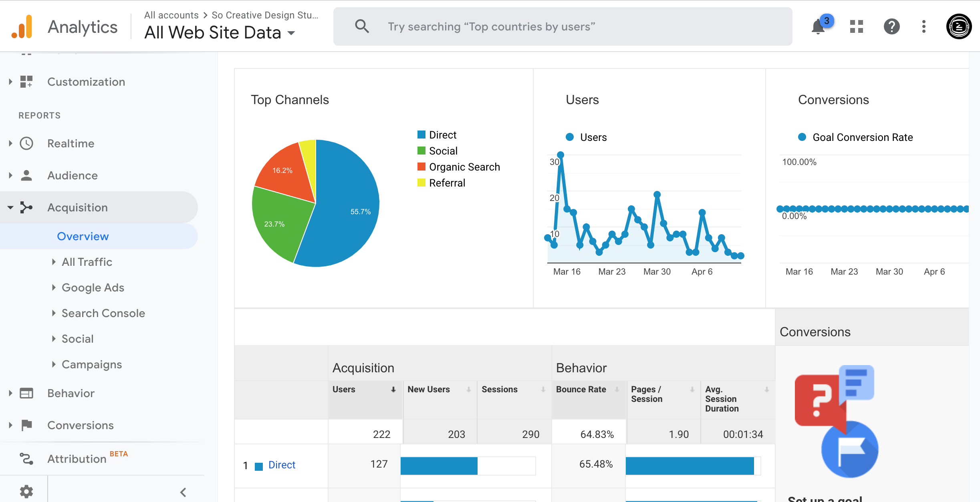The width and height of the screenshot is (980, 502).
Task: Expand the Google Ads submenu arrow
Action: pos(54,287)
